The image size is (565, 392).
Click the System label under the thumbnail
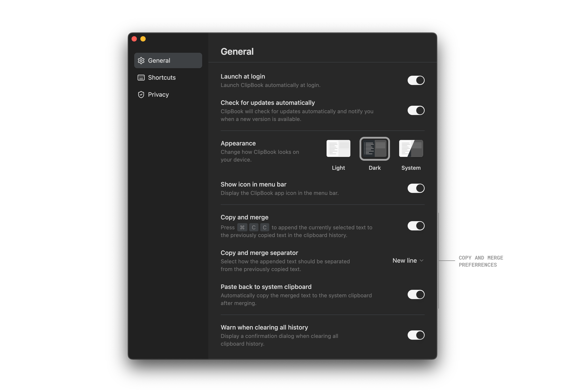coord(411,168)
